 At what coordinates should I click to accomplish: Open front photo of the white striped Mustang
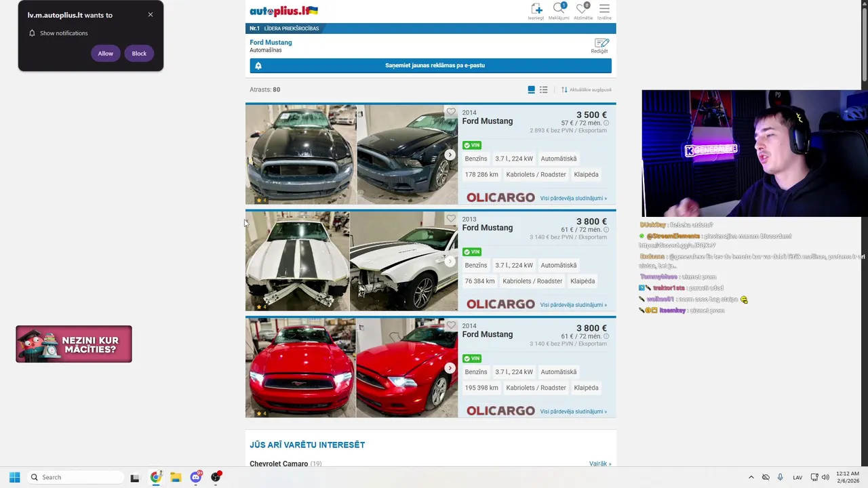[x=297, y=261]
